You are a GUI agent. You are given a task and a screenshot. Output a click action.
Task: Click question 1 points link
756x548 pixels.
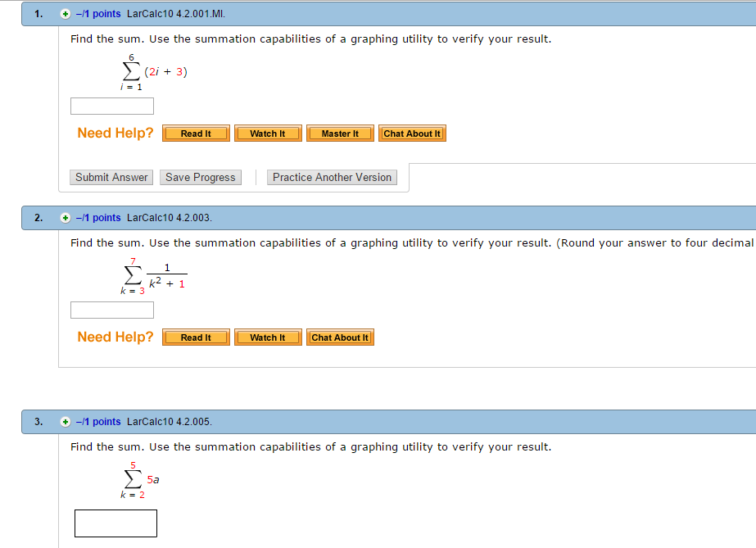tap(98, 14)
